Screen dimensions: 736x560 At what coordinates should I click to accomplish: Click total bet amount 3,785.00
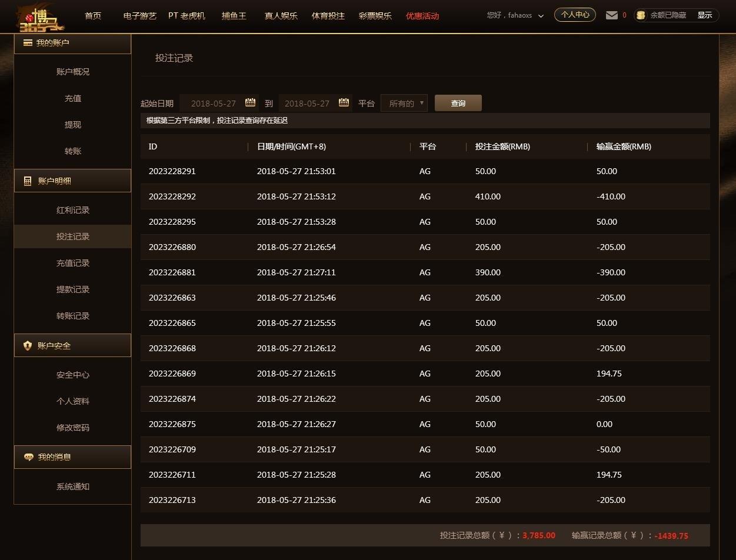[x=539, y=535]
